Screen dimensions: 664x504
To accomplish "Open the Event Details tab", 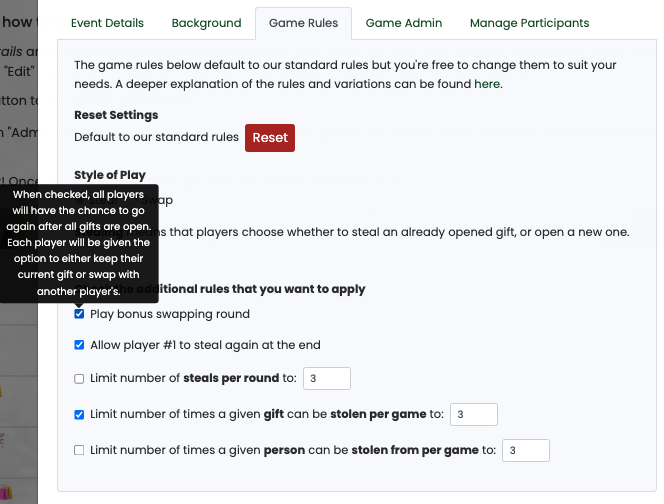I will pos(107,23).
